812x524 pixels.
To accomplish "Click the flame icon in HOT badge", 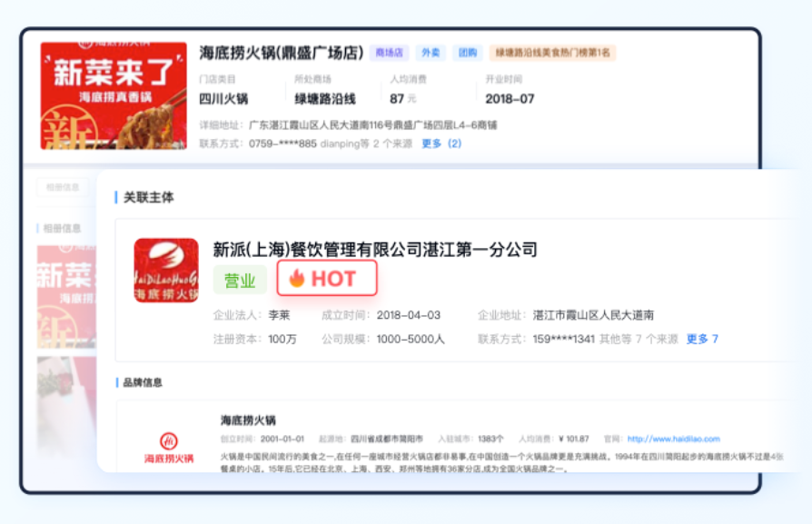I will point(297,279).
